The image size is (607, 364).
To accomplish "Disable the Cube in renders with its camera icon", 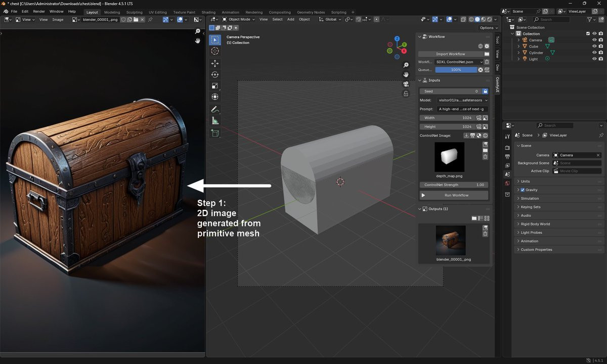I will point(601,47).
